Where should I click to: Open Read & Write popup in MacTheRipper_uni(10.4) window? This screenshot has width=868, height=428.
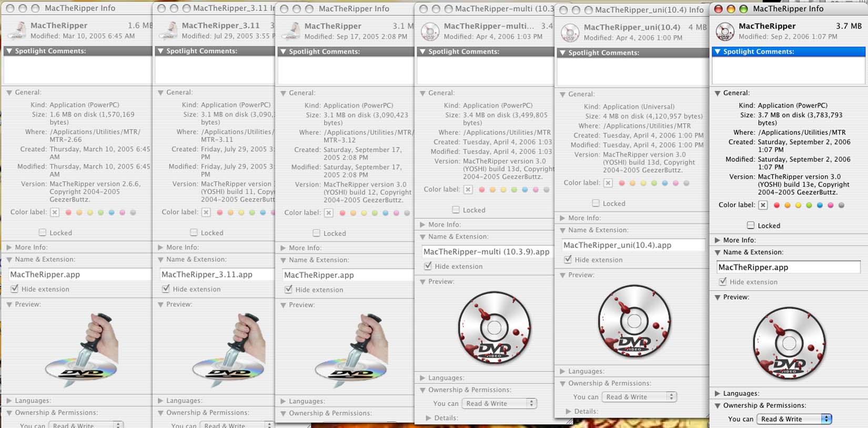[x=639, y=397]
